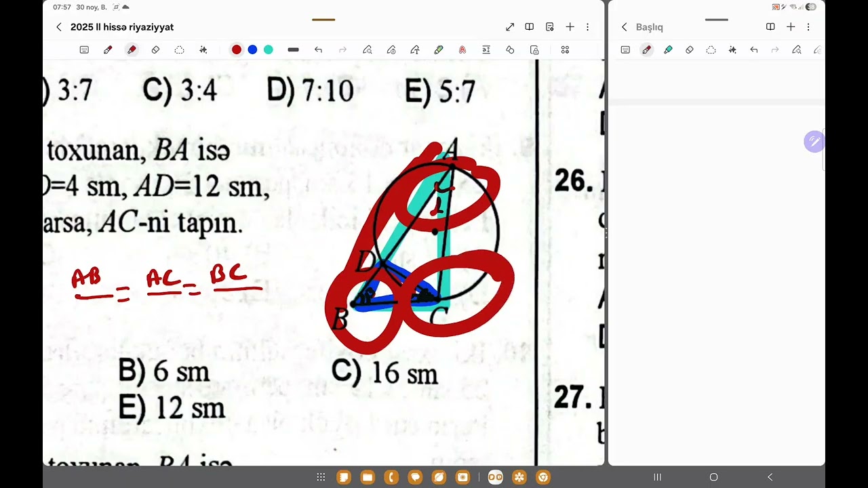Redo stroke in left note

click(342, 49)
